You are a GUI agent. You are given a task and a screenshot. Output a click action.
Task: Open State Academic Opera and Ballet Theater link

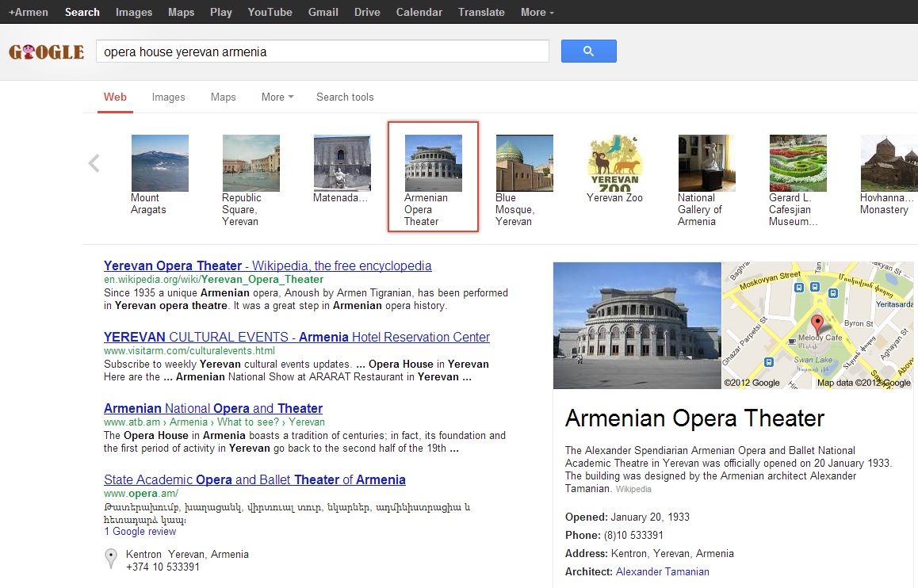tap(254, 479)
